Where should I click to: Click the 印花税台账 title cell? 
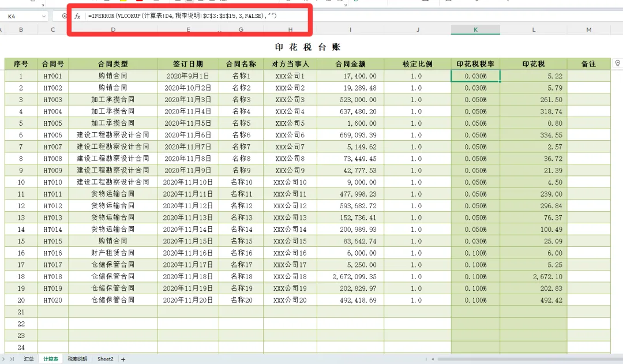(x=307, y=47)
